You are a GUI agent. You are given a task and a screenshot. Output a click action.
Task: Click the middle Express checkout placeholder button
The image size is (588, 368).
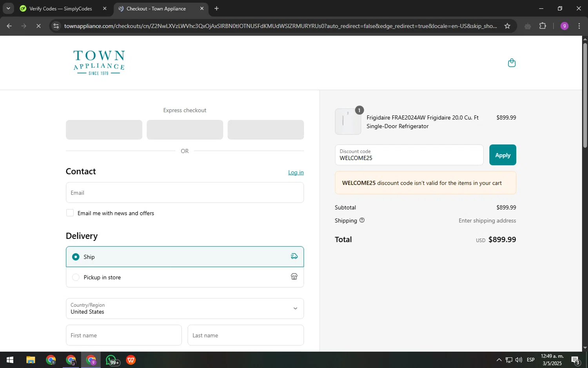tap(185, 129)
